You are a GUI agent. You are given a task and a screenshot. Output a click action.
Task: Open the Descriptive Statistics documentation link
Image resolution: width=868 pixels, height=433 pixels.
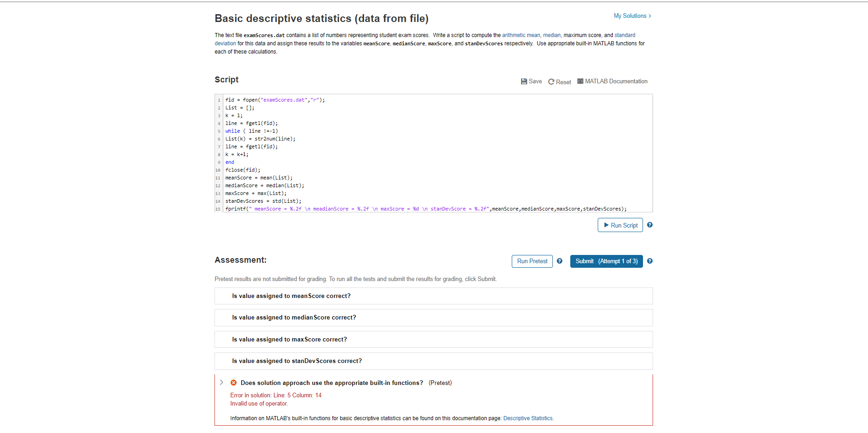coord(528,418)
